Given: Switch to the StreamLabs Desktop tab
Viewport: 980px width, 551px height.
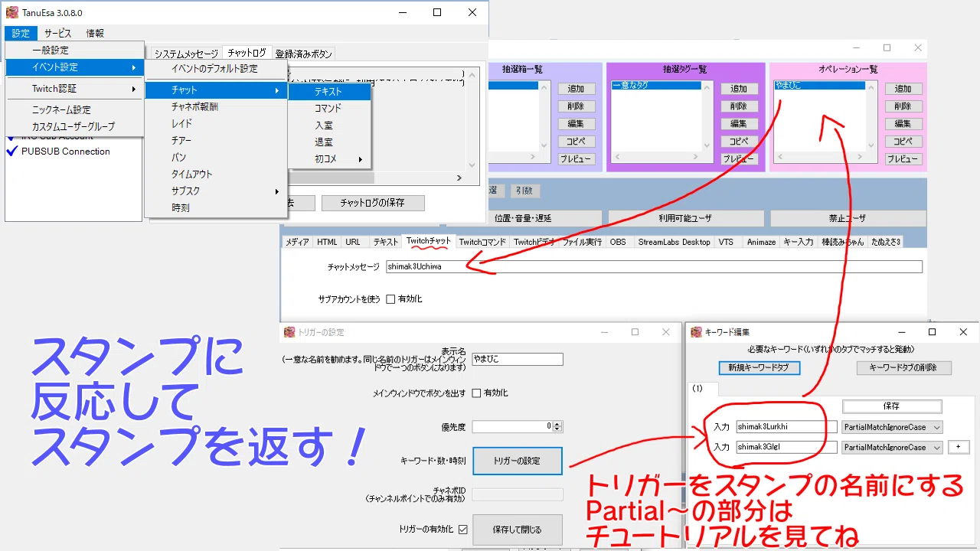Looking at the screenshot, I should point(675,242).
